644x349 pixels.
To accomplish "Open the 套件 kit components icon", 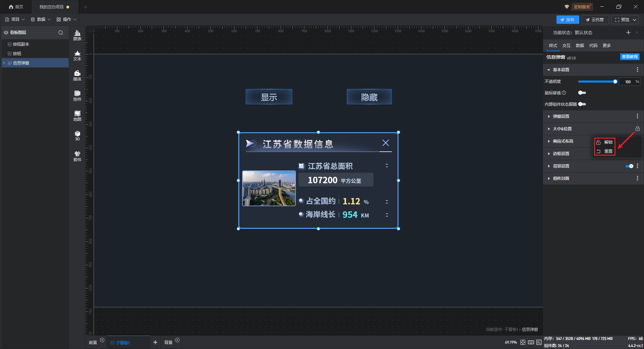I will [x=77, y=156].
